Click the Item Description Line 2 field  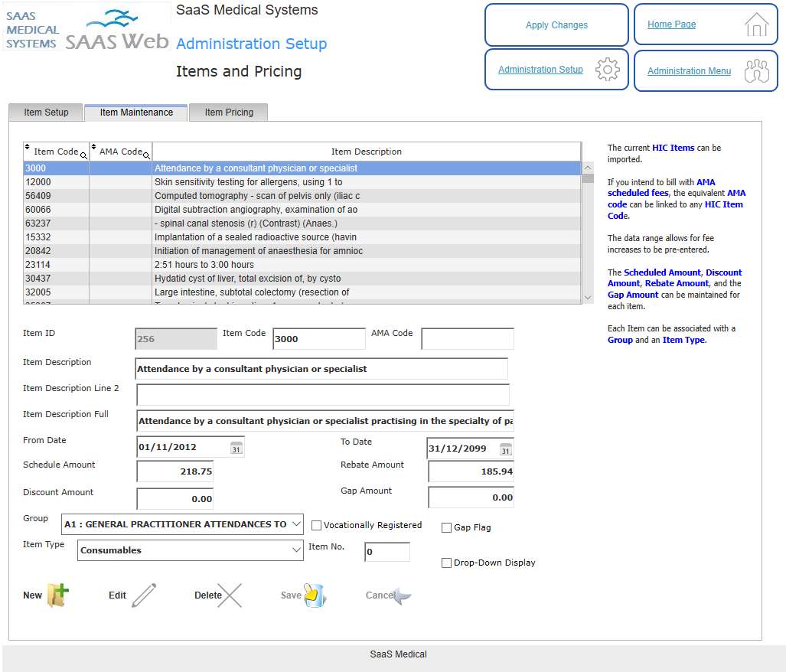coord(323,395)
